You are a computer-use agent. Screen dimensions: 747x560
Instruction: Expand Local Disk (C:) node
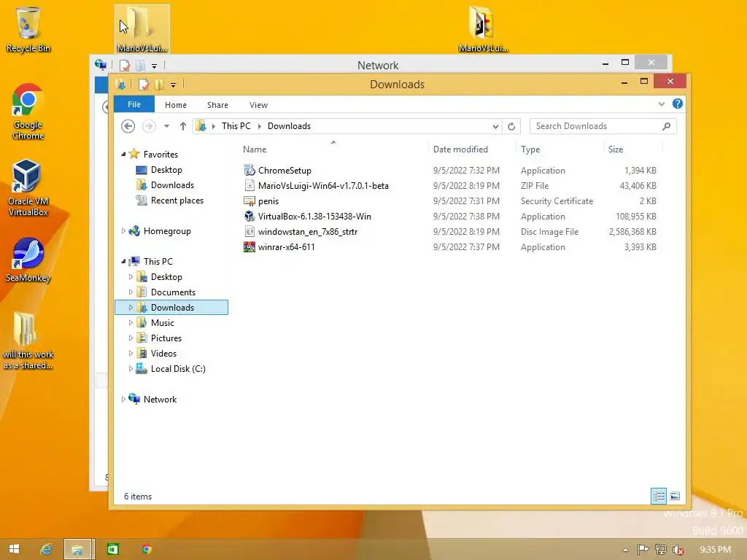click(x=131, y=368)
